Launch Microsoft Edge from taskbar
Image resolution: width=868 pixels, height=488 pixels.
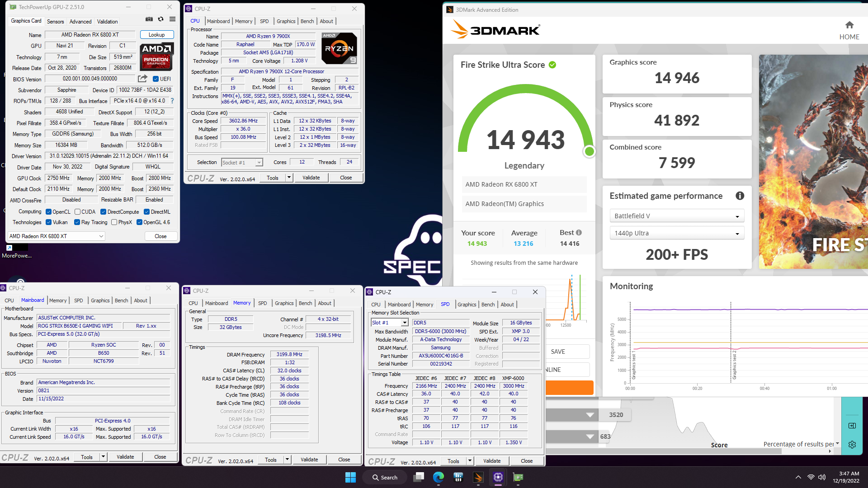pyautogui.click(x=438, y=477)
